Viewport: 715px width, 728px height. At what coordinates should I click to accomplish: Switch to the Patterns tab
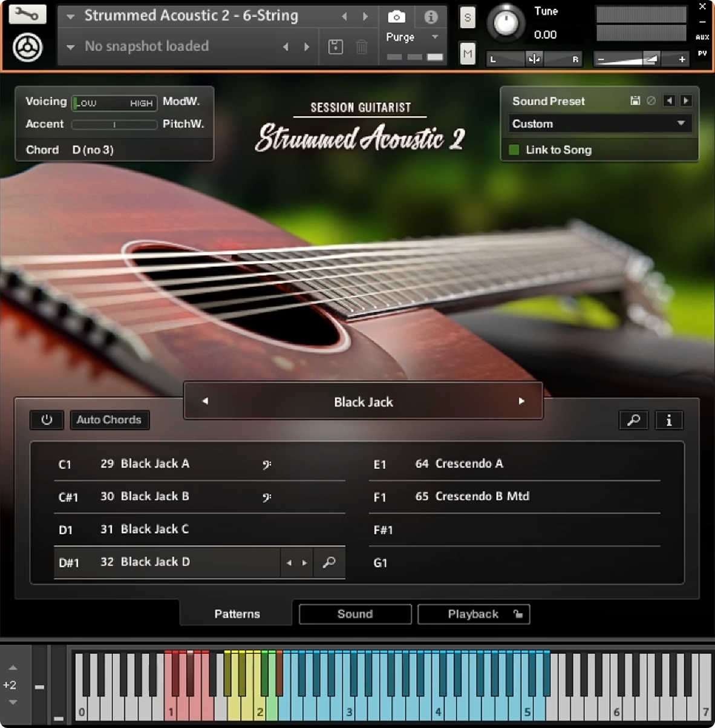tap(237, 614)
